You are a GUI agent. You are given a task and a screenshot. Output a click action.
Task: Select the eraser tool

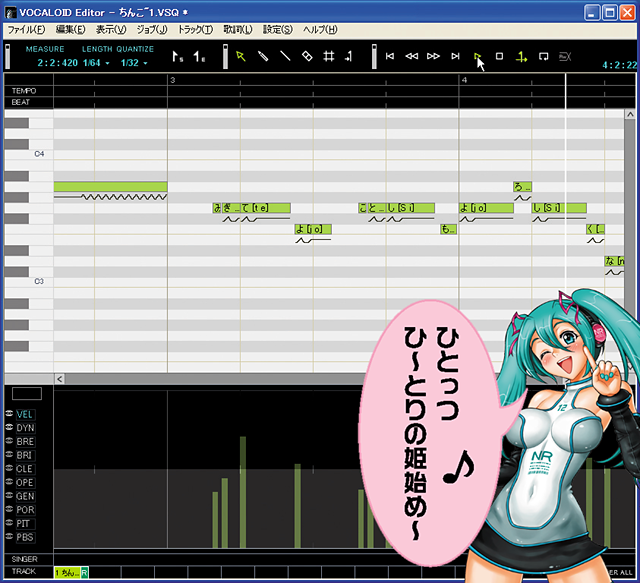(x=307, y=56)
